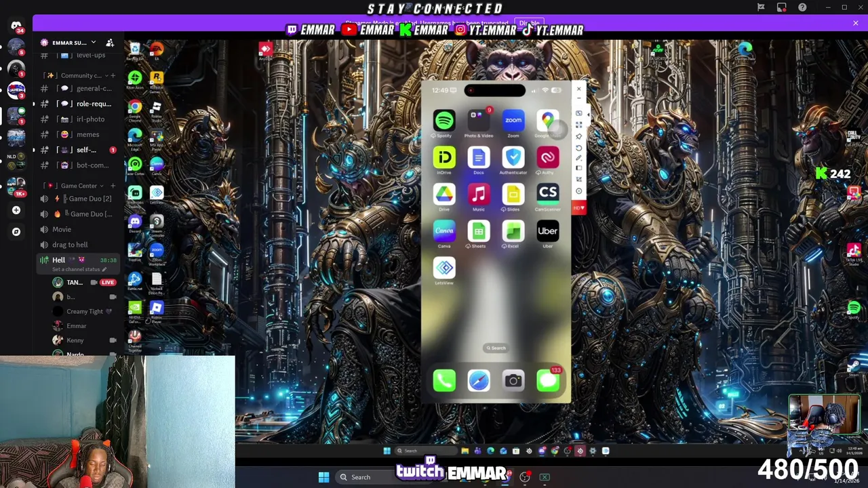Open the webcam thumbnail of the streamer
Viewport: 868px width, 488px height.
[824, 415]
